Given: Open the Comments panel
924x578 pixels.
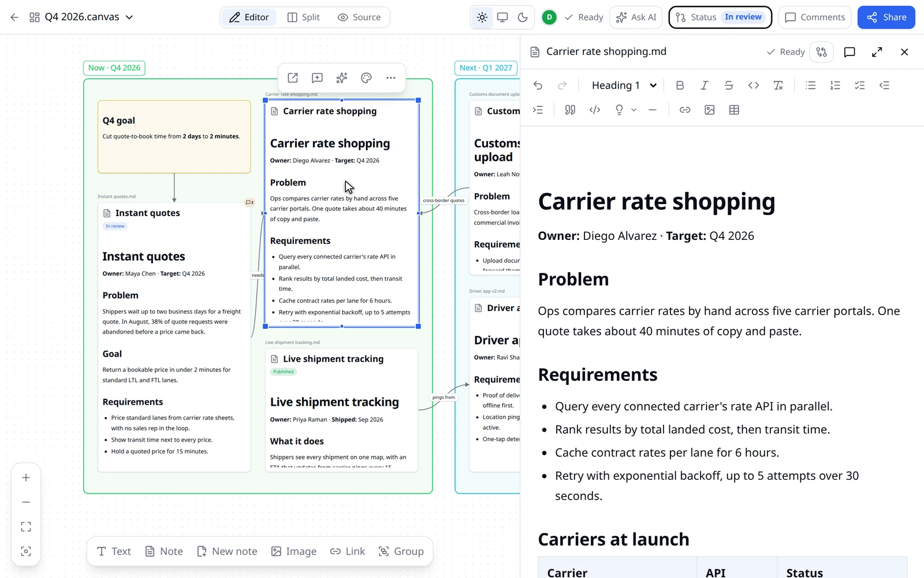Looking at the screenshot, I should click(x=815, y=17).
